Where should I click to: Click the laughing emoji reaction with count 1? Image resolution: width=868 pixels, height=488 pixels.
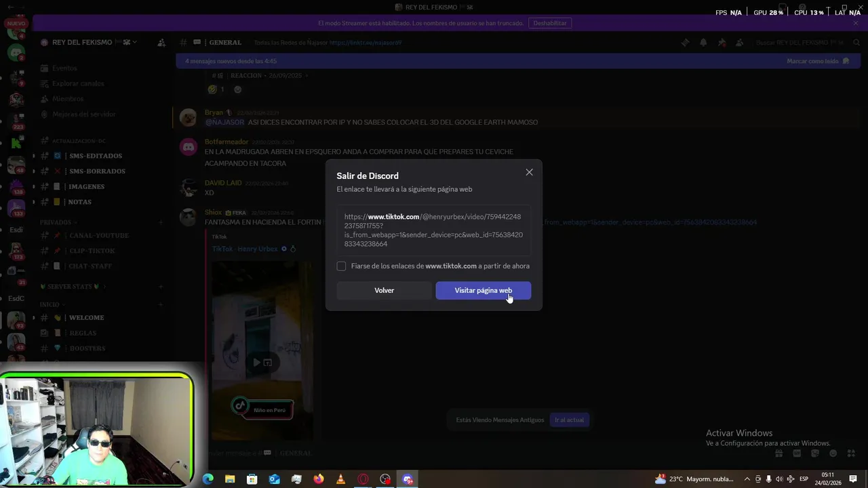pyautogui.click(x=216, y=89)
